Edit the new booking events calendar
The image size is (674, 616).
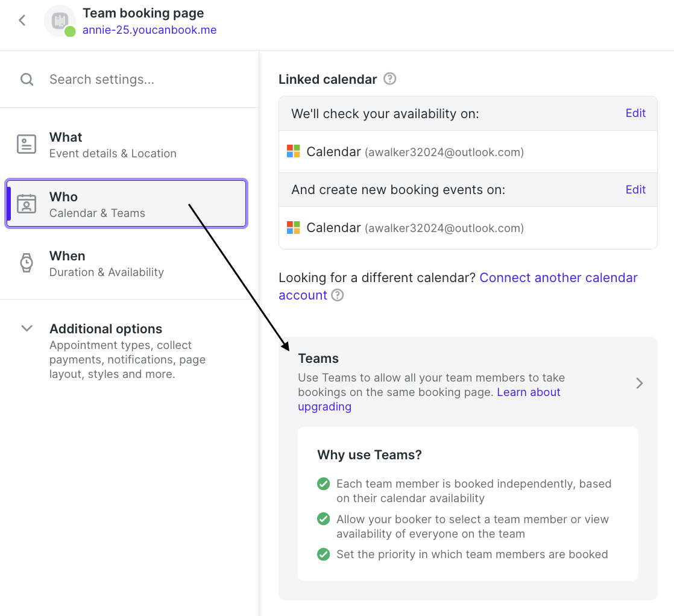(x=635, y=190)
